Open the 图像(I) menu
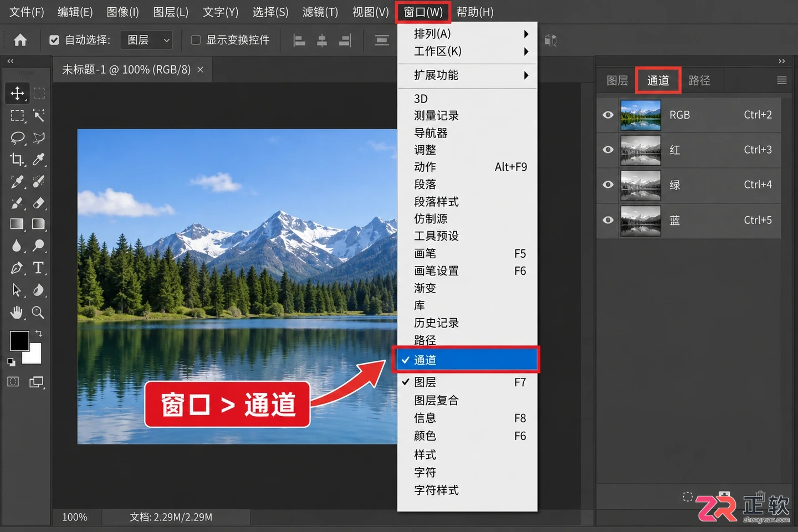The height and width of the screenshot is (532, 798). tap(122, 12)
